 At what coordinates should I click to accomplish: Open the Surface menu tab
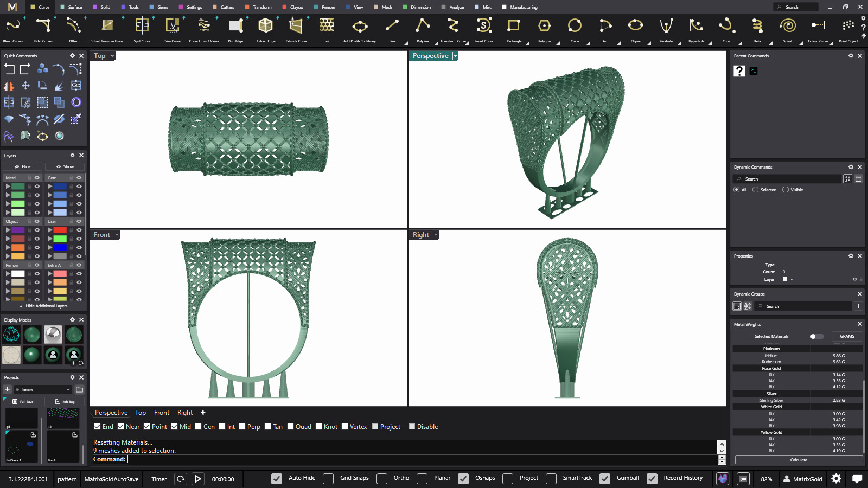pyautogui.click(x=72, y=7)
